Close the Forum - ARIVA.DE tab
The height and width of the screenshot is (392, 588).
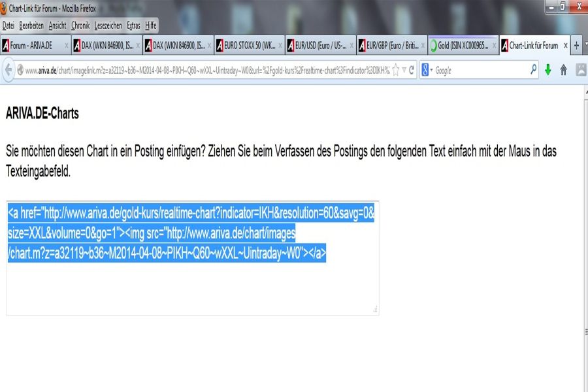pyautogui.click(x=67, y=46)
